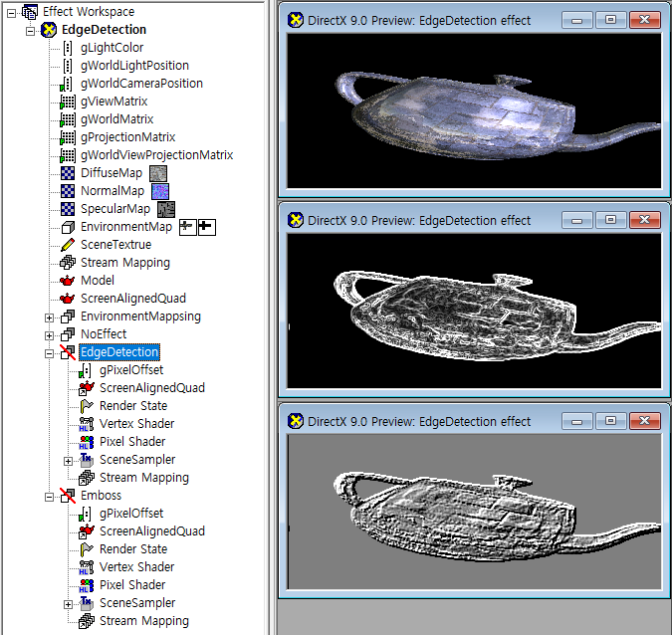The height and width of the screenshot is (635, 672).
Task: Select gPixelOffset under Emboss pass
Action: pos(131,514)
